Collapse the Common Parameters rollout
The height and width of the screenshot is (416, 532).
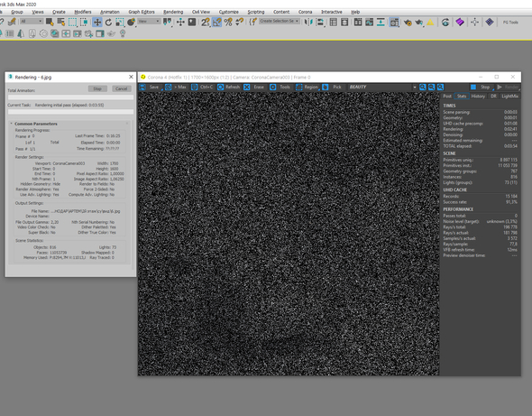(x=36, y=124)
